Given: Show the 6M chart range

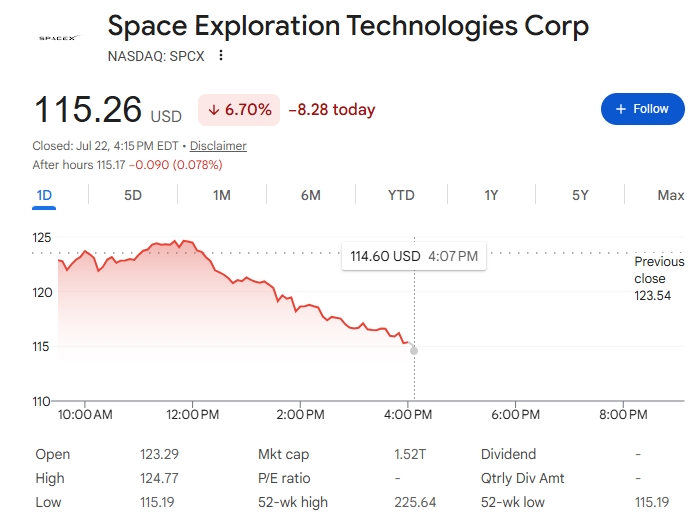Looking at the screenshot, I should point(311,195).
